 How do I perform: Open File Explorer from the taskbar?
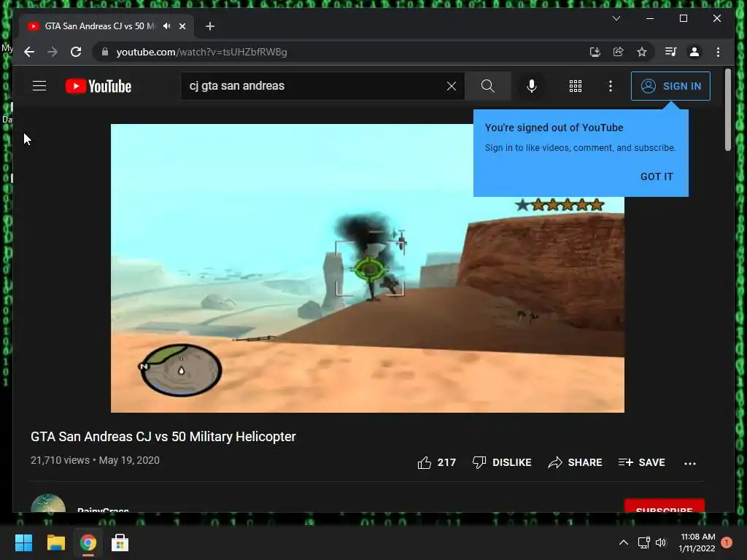55,542
